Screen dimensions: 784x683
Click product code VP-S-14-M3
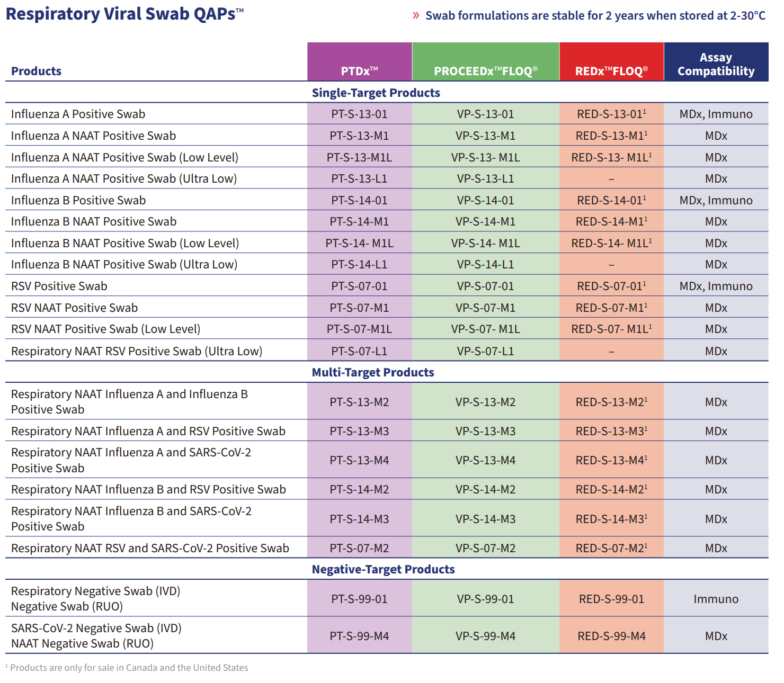click(x=486, y=519)
